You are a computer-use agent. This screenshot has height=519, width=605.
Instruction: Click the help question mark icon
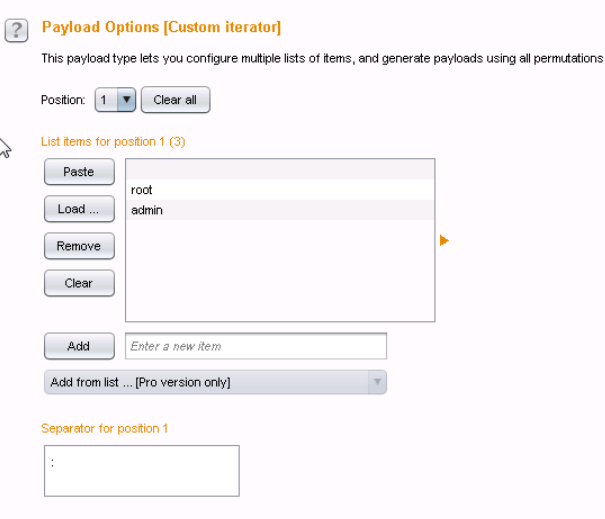pyautogui.click(x=16, y=31)
